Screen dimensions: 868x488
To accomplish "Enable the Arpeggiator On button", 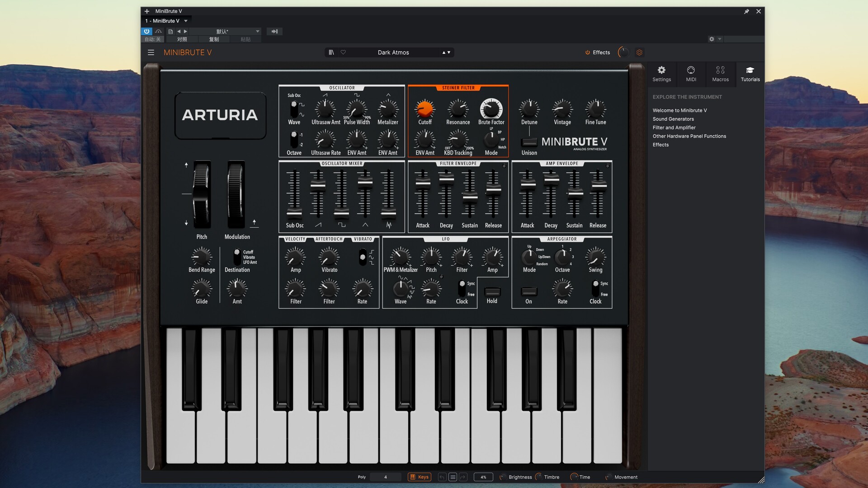I will tap(529, 291).
